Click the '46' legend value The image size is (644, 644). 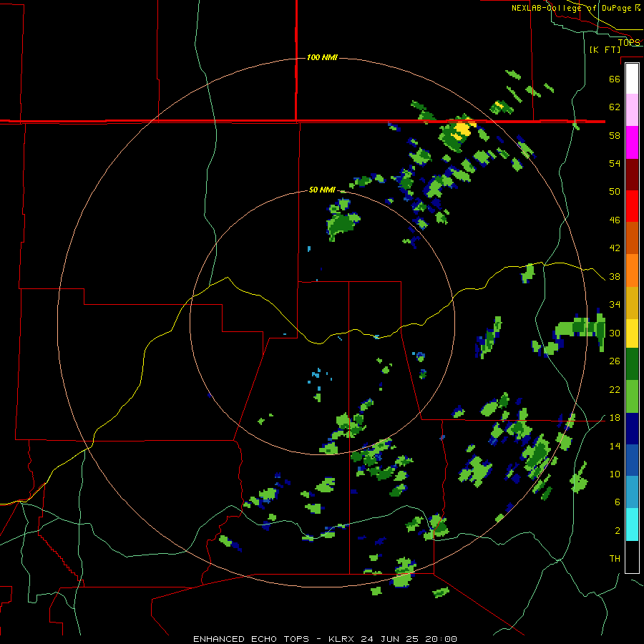(x=615, y=220)
